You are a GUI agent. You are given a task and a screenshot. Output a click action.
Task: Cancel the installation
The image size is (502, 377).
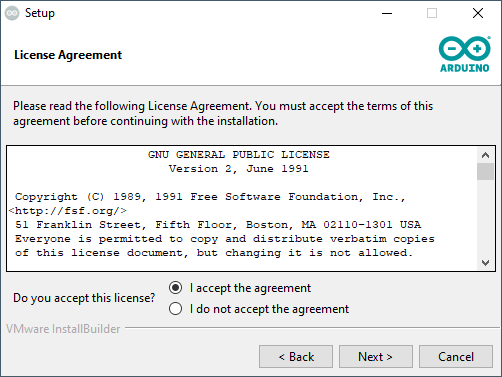click(456, 357)
